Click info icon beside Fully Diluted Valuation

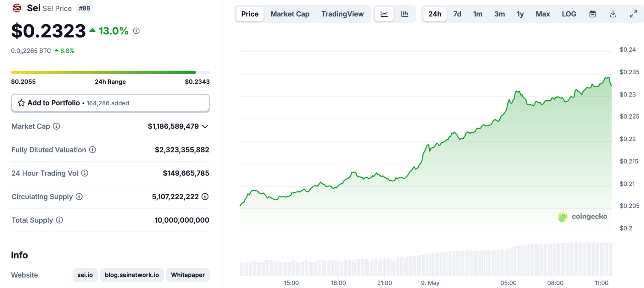click(x=92, y=150)
